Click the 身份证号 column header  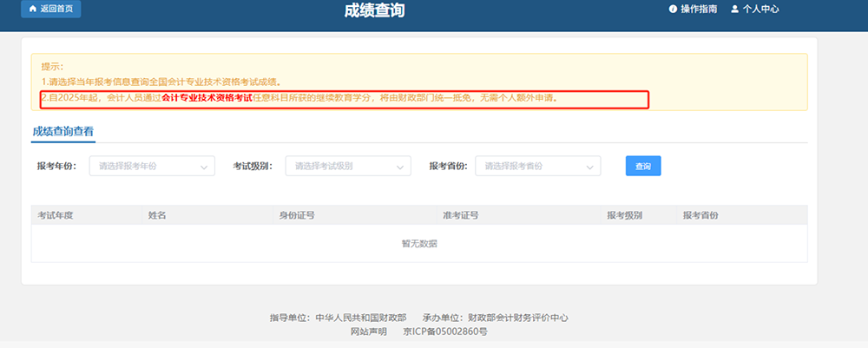296,214
